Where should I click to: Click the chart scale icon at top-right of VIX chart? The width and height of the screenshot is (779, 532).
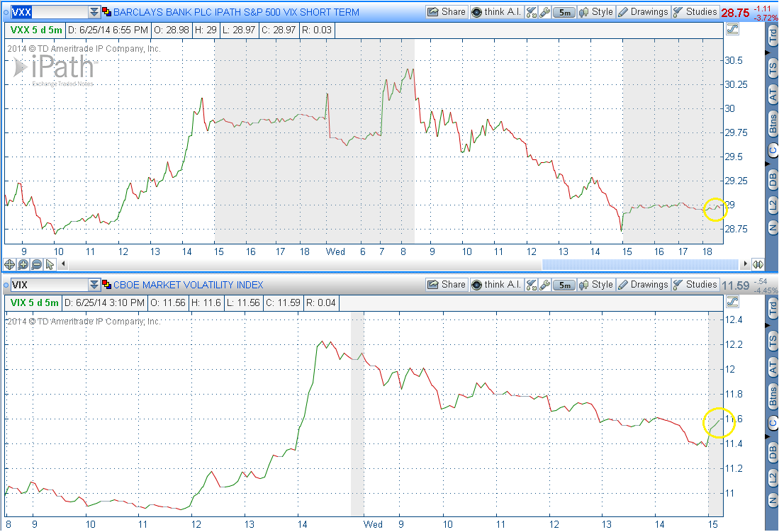(x=733, y=302)
